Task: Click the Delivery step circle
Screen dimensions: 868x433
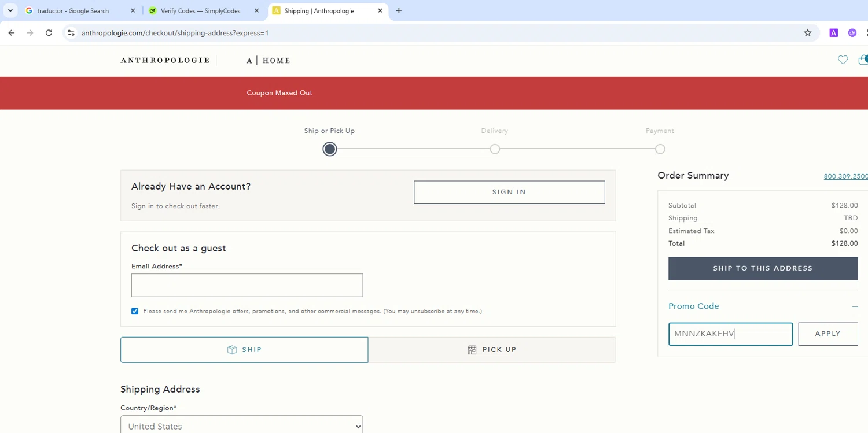Action: coord(495,149)
